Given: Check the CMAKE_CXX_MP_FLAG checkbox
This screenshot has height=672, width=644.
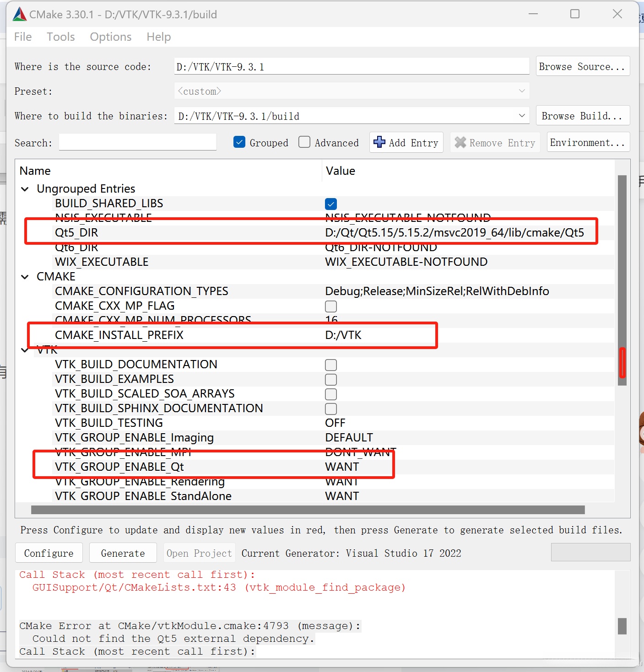Looking at the screenshot, I should tap(331, 306).
